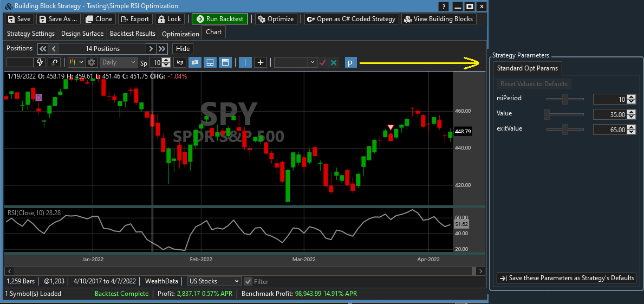Toggle the strategy parameters P button
The image size is (644, 304).
(x=350, y=63)
